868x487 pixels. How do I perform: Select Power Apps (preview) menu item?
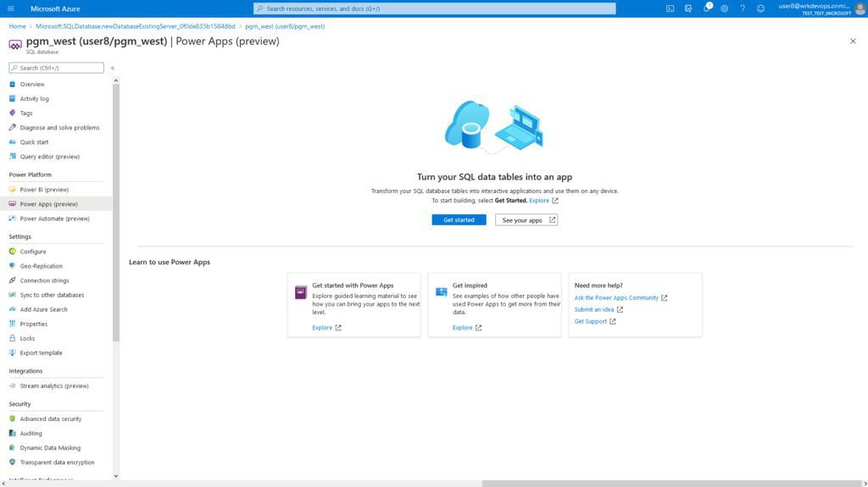pyautogui.click(x=55, y=203)
